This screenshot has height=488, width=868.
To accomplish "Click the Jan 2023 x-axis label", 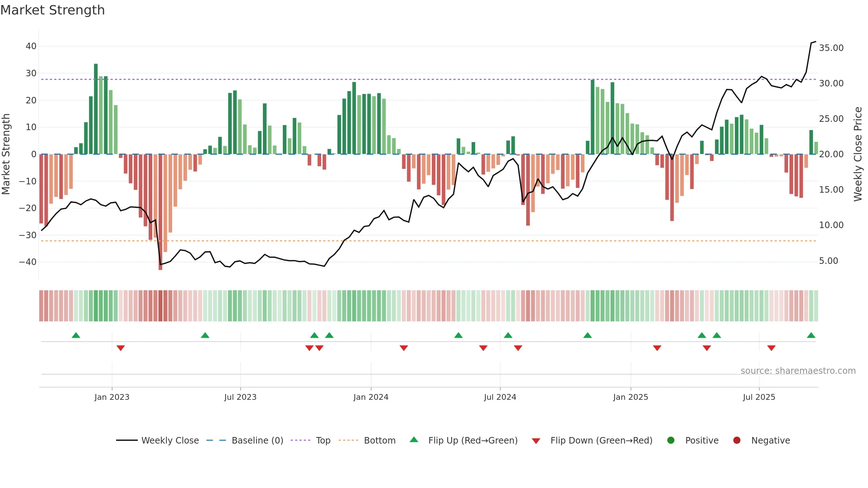I will [x=112, y=397].
